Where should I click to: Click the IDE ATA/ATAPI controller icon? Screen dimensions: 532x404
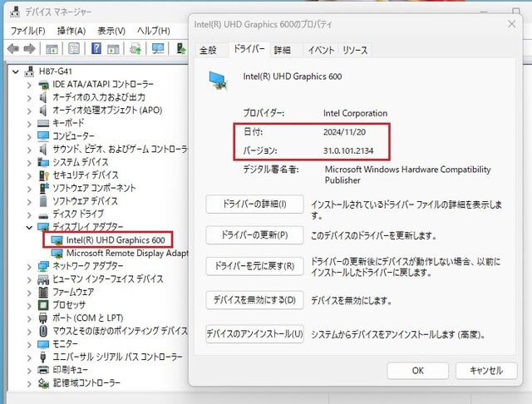(43, 85)
